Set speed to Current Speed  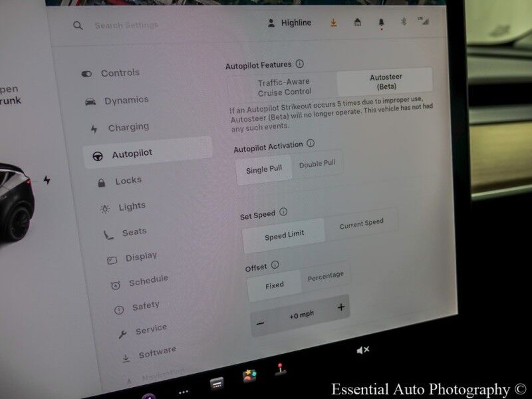coord(361,224)
